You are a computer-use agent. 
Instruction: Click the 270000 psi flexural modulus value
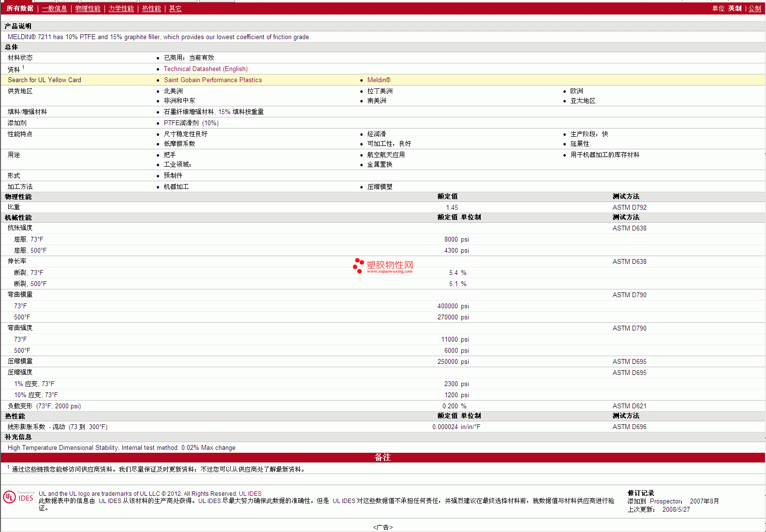tap(453, 317)
